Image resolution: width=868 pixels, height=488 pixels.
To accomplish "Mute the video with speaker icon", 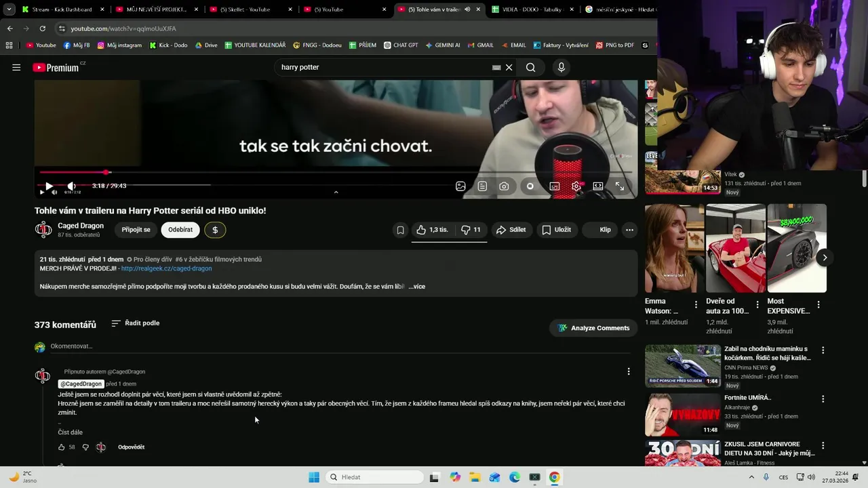I will [x=71, y=186].
